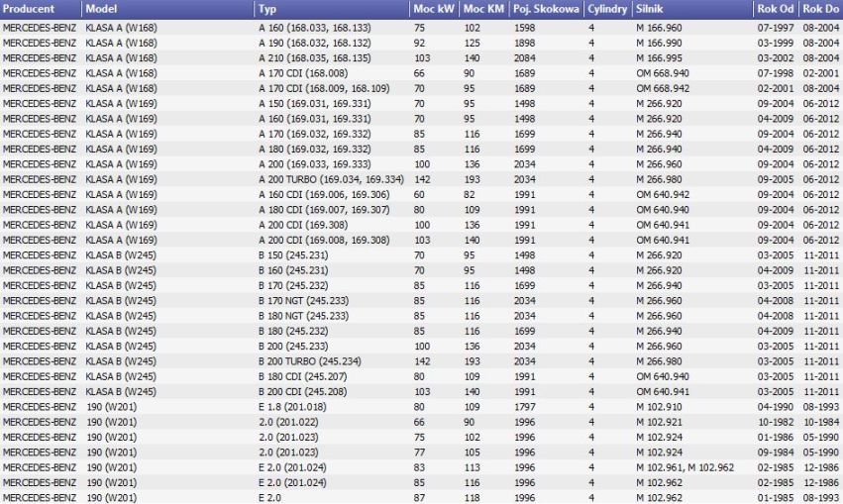This screenshot has height=504, width=843.
Task: Click displacement value 1898
Action: pos(524,43)
